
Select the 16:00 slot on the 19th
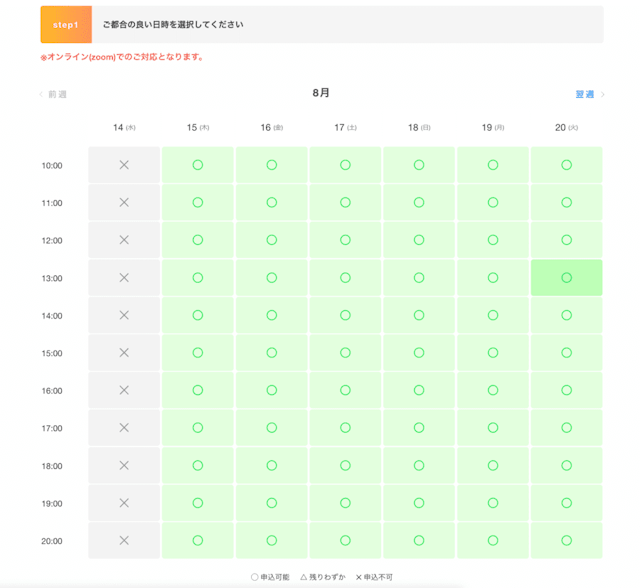493,390
